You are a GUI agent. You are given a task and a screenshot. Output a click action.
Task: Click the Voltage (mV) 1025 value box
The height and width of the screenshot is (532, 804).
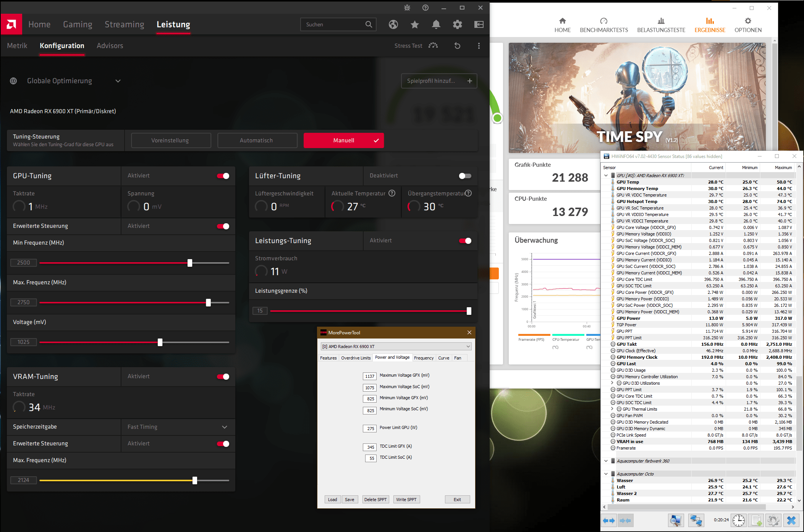pos(24,342)
